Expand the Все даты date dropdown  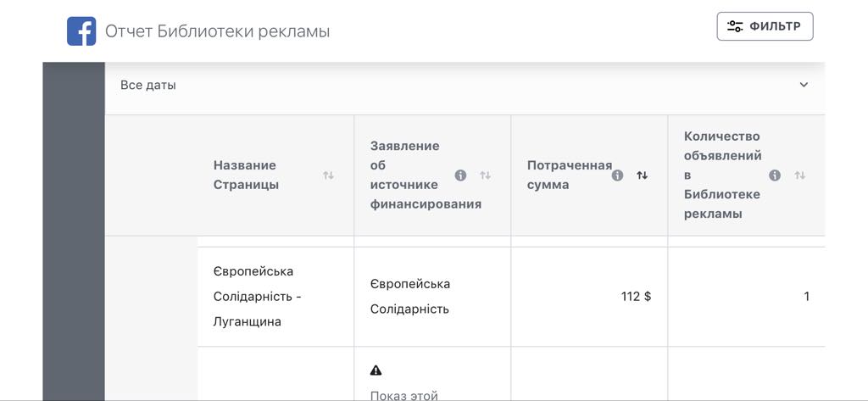click(465, 86)
